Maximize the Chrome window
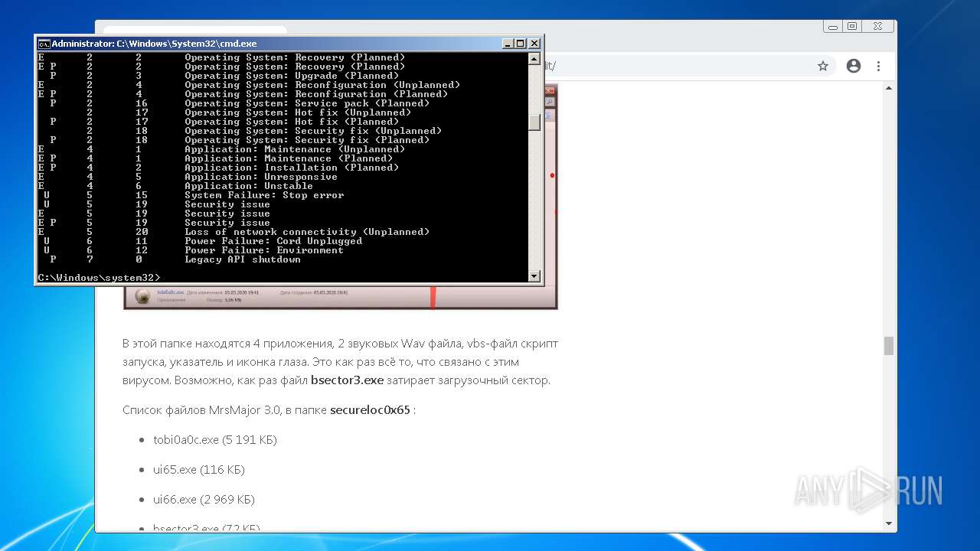Screen dimensions: 980x551 tap(852, 26)
